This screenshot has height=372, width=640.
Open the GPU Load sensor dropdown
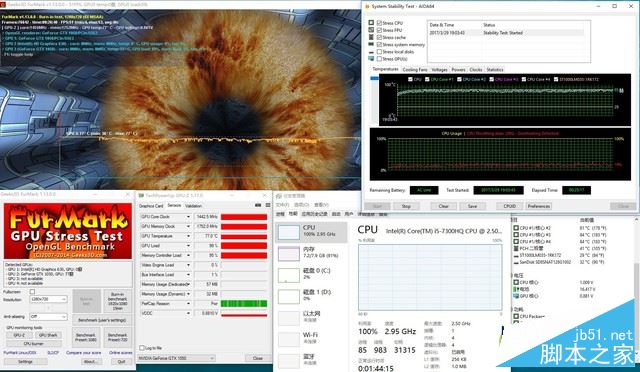(188, 246)
